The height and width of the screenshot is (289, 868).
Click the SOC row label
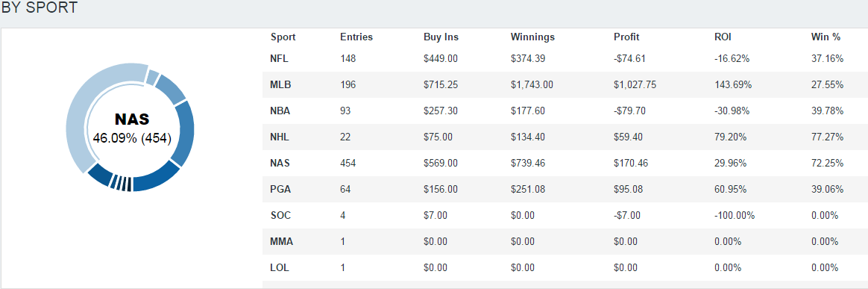280,215
